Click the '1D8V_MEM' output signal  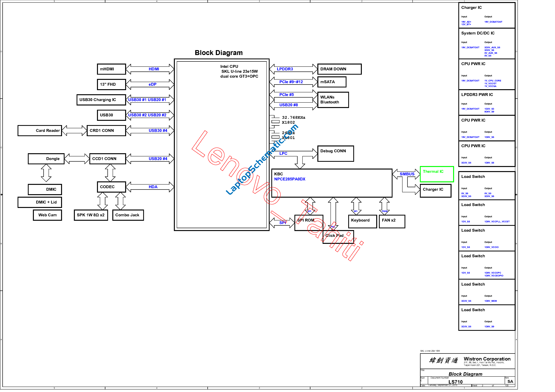click(490, 301)
